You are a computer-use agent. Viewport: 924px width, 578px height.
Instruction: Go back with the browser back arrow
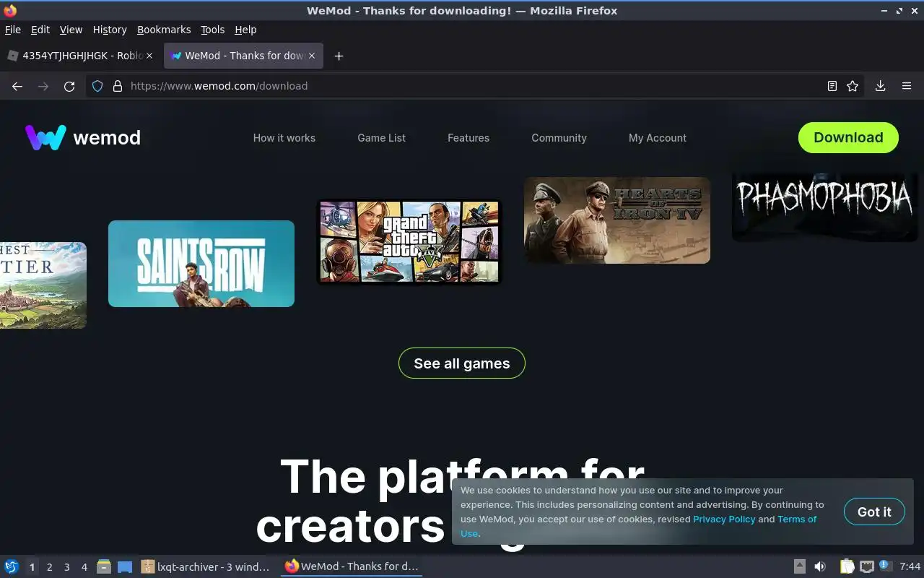pos(17,86)
